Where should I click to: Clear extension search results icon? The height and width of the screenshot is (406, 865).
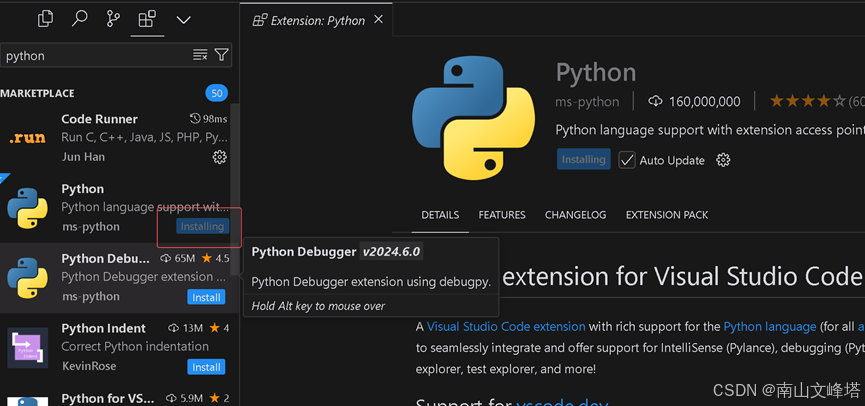coord(200,55)
